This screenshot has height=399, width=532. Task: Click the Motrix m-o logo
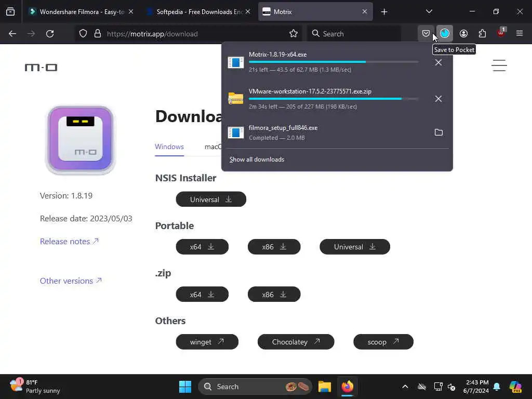click(41, 68)
